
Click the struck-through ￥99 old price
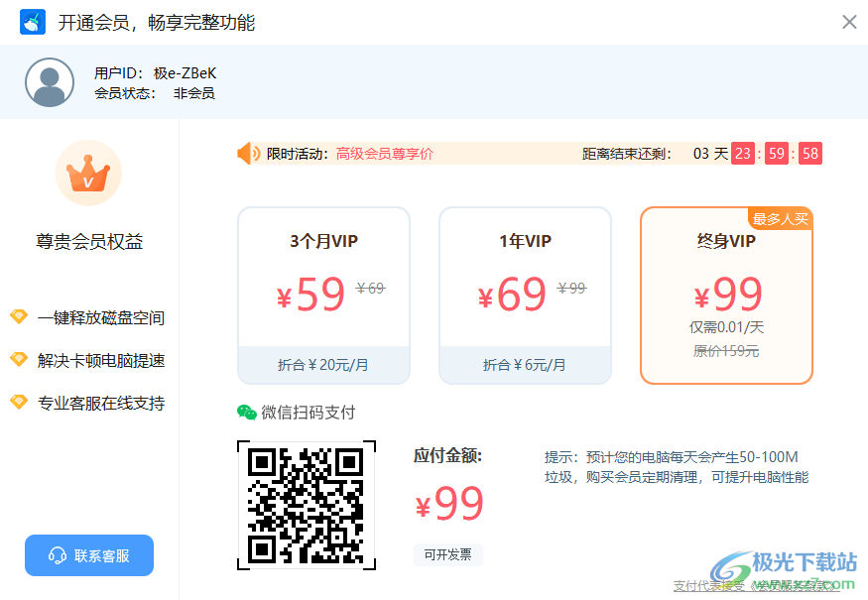[x=571, y=288]
